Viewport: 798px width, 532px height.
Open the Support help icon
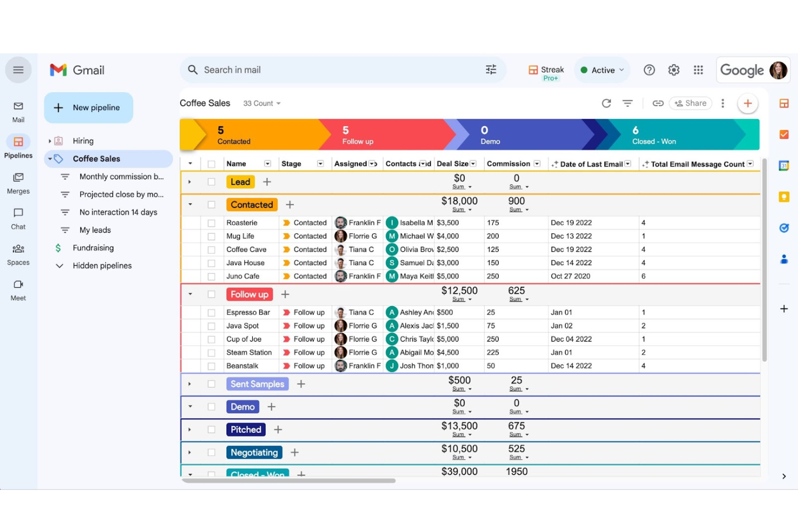[x=649, y=70]
